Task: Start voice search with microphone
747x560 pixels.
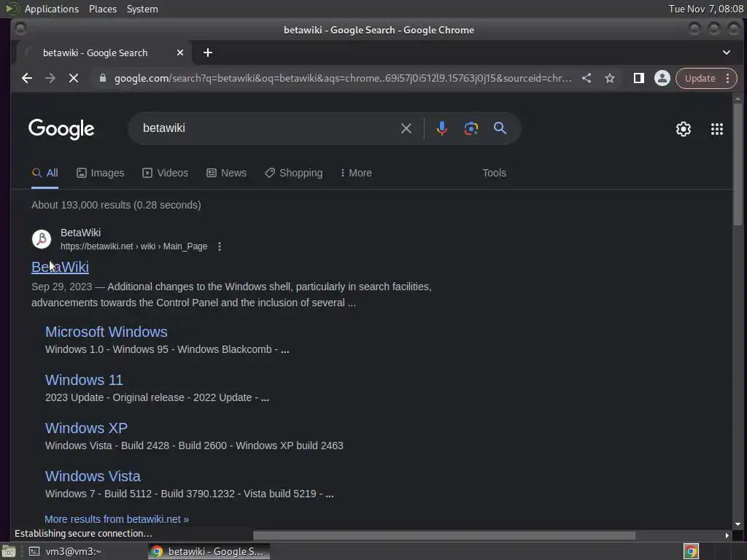Action: (441, 128)
